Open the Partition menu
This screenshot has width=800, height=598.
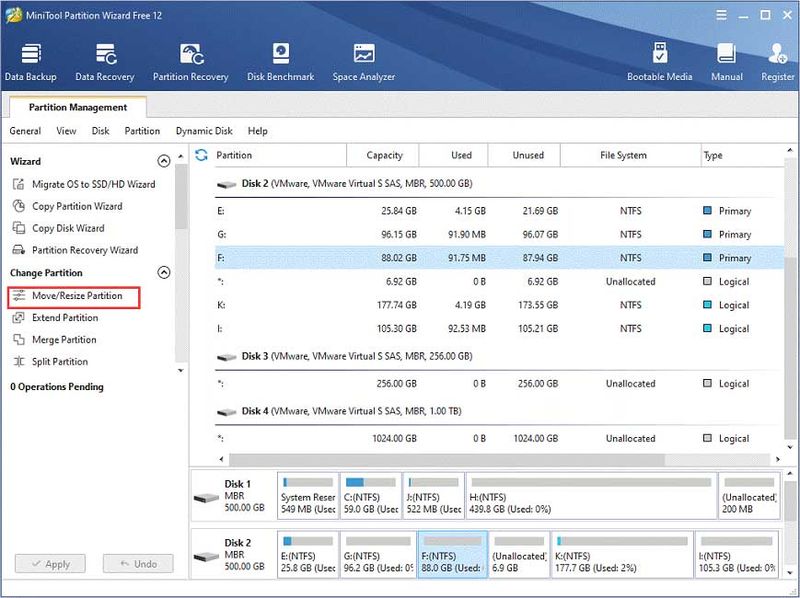point(142,131)
